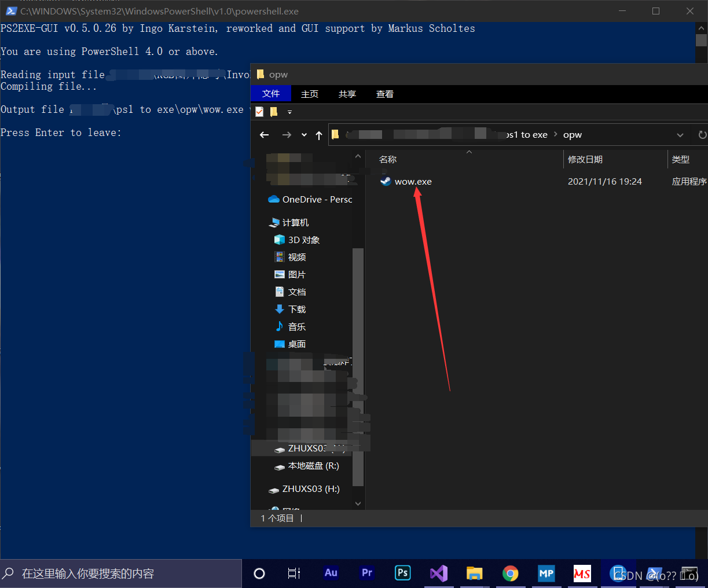
Task: Click the OneDrive cloud icon in sidebar
Action: pyautogui.click(x=274, y=199)
